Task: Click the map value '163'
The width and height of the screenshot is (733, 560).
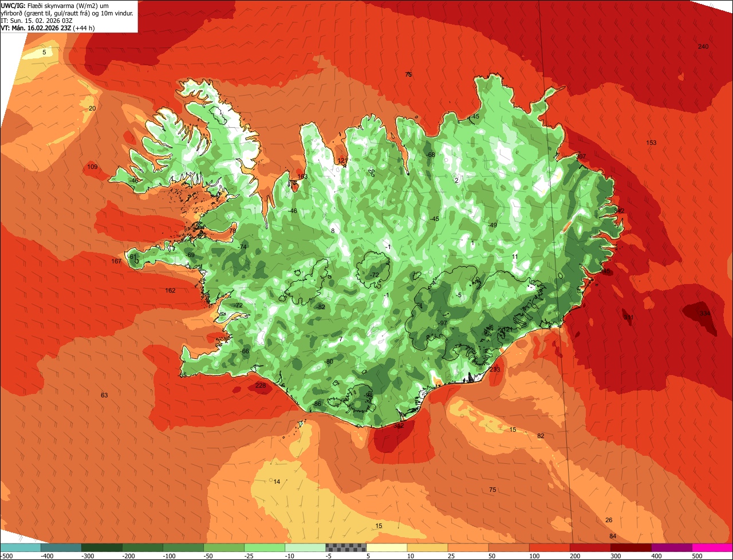Action: click(302, 177)
